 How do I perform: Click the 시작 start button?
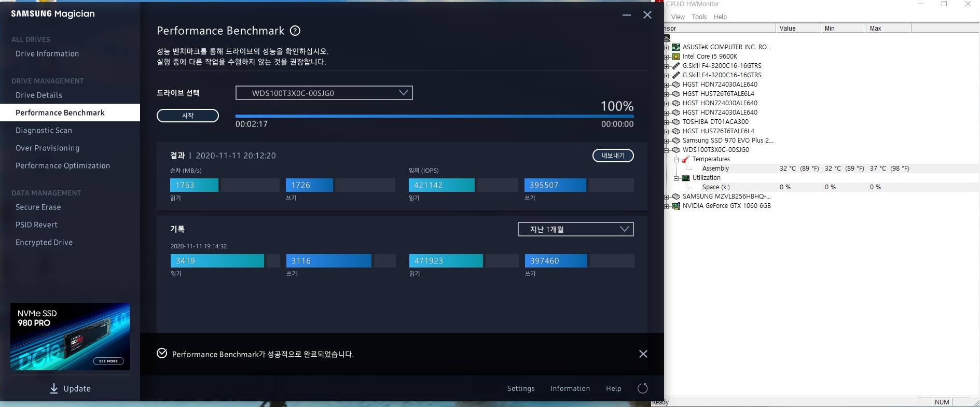188,116
